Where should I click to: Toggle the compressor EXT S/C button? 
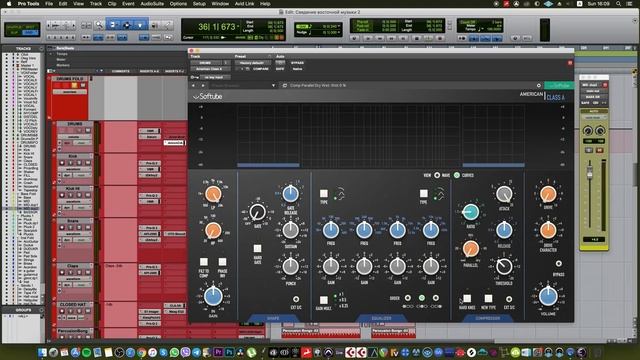(x=509, y=299)
